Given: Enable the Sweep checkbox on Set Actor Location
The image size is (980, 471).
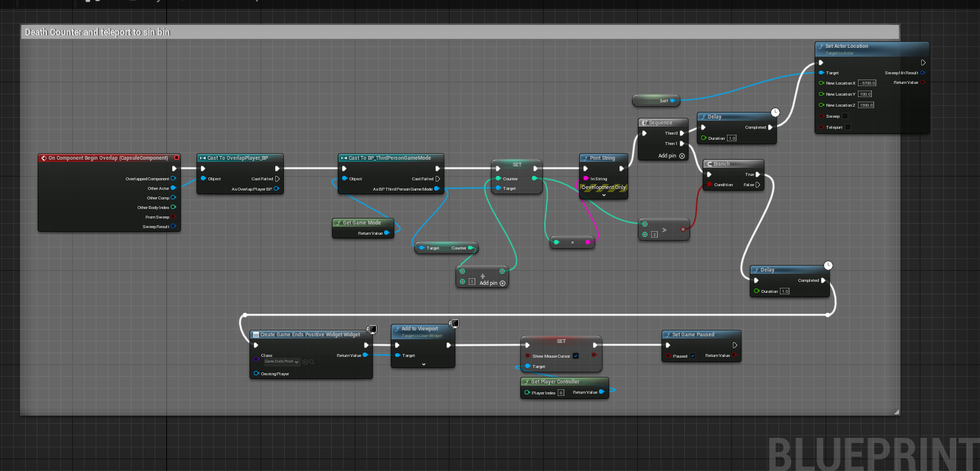Looking at the screenshot, I should [x=845, y=116].
